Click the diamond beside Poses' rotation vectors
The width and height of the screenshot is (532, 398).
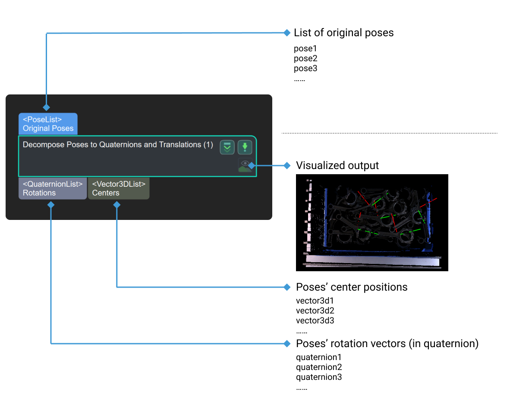point(287,343)
